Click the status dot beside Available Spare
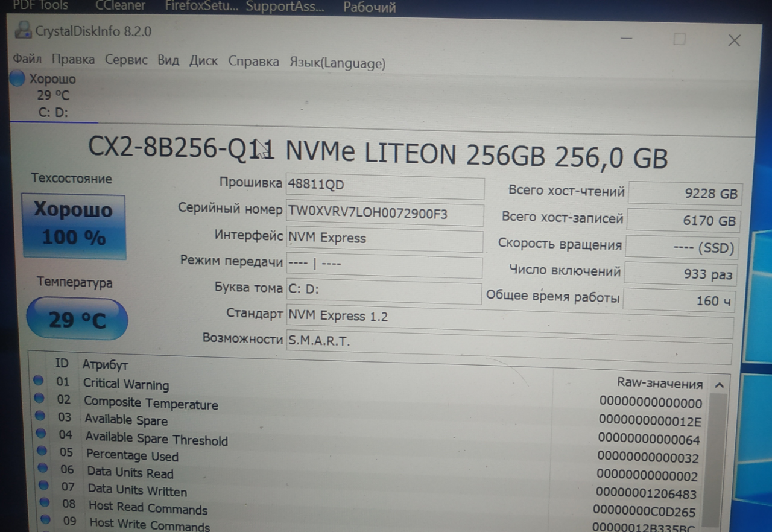 pyautogui.click(x=40, y=416)
